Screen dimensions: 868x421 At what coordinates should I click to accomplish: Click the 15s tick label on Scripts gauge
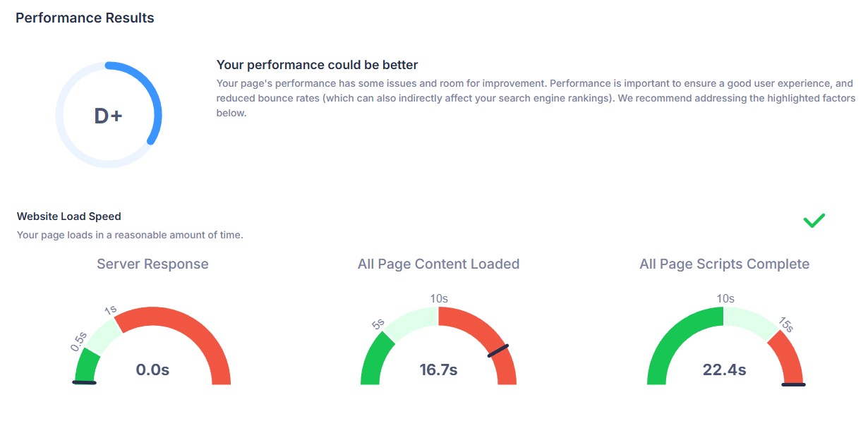[786, 325]
